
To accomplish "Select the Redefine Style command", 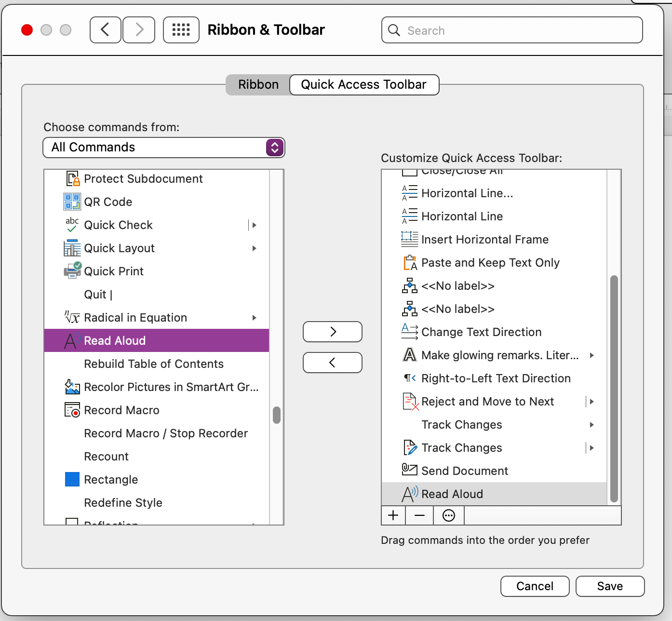I will click(157, 502).
